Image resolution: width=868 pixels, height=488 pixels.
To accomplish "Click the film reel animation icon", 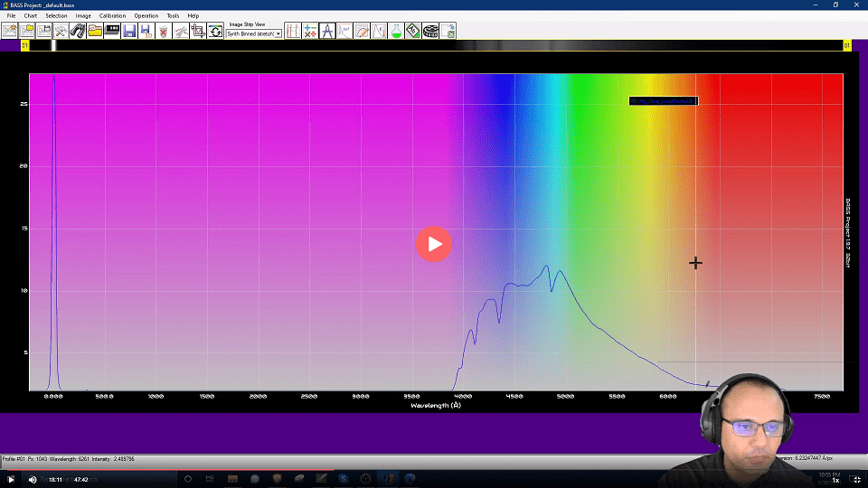I will [430, 31].
